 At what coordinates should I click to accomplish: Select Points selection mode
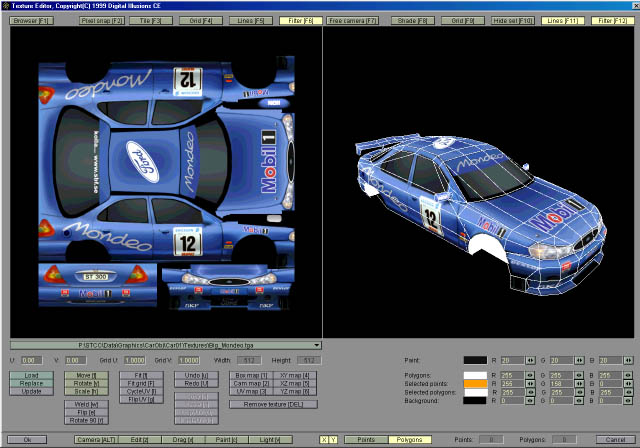coord(366,439)
